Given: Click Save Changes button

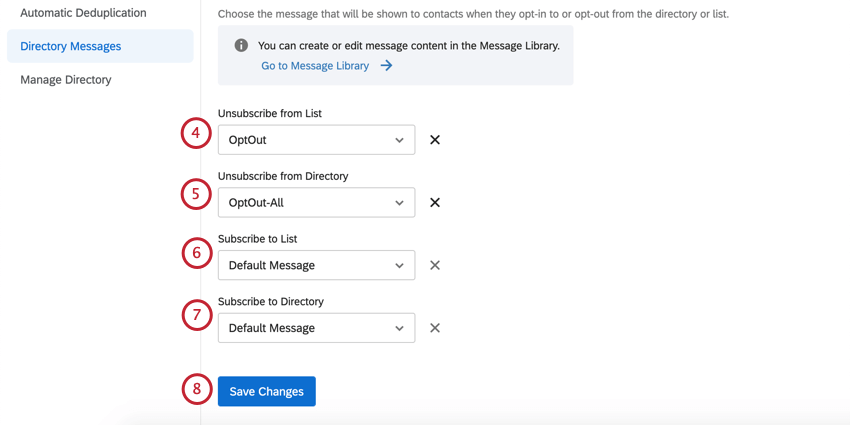Looking at the screenshot, I should coord(267,391).
